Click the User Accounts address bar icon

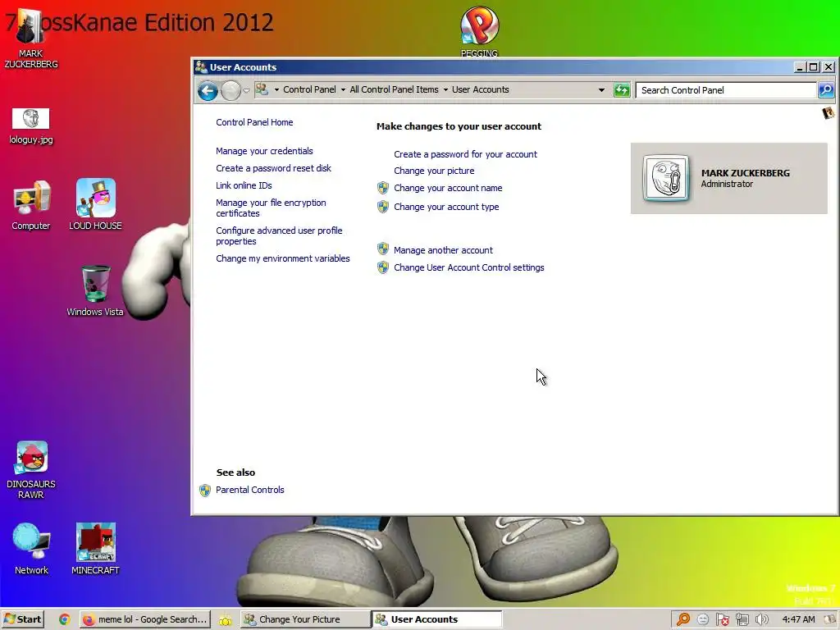click(x=262, y=89)
